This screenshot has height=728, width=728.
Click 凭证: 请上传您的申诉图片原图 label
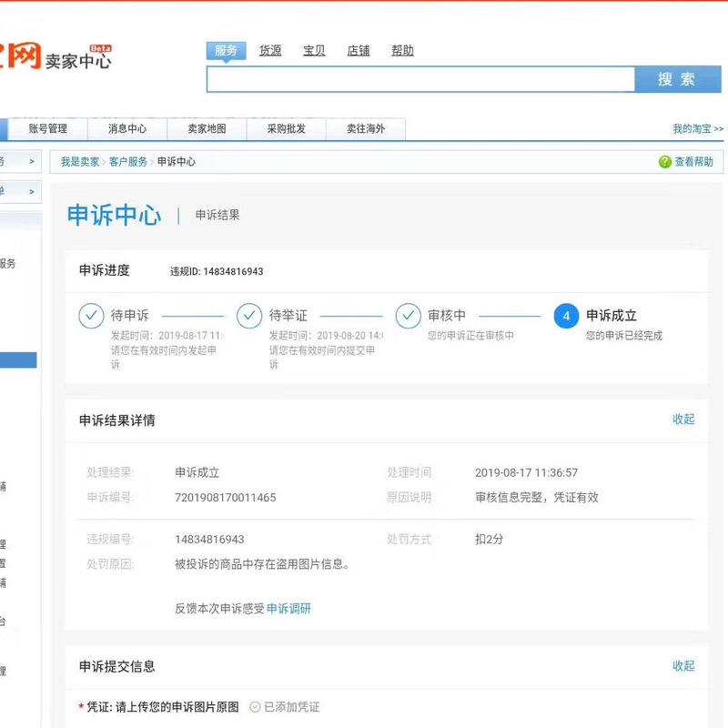click(163, 707)
